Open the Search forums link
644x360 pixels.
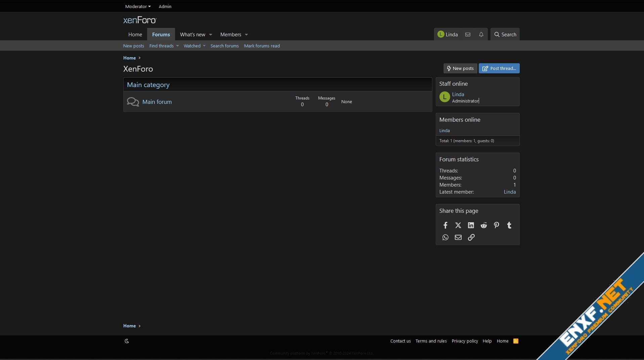click(225, 46)
